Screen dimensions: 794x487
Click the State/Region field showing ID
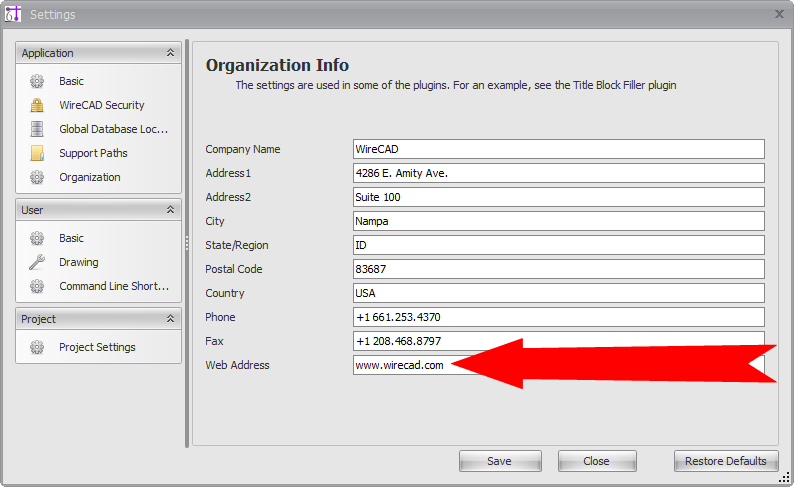click(x=559, y=245)
